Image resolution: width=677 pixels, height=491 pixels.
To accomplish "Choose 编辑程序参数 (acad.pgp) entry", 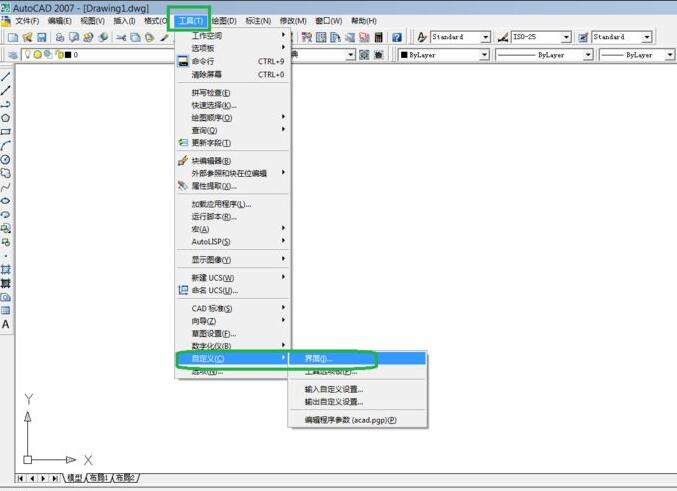I will pos(357,420).
